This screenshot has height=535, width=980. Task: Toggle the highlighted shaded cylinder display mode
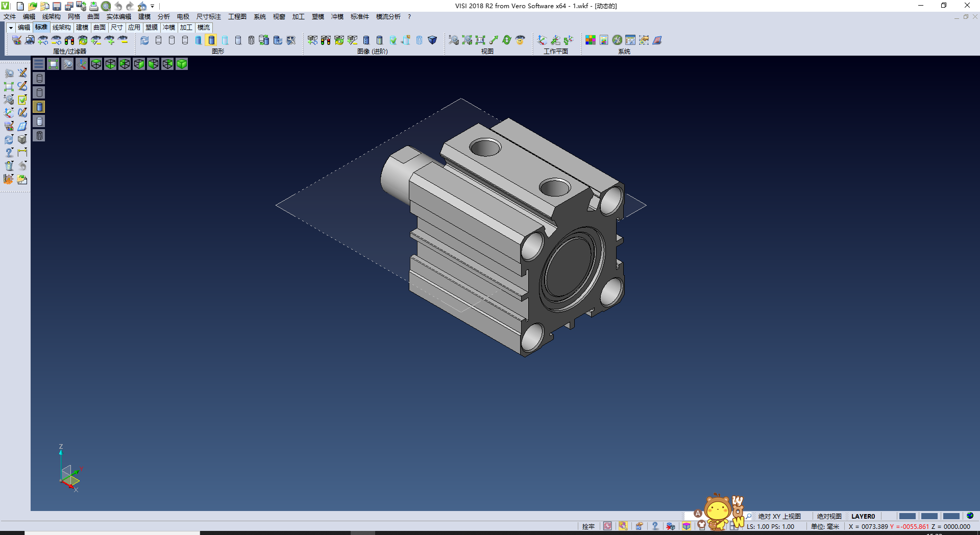pyautogui.click(x=211, y=40)
